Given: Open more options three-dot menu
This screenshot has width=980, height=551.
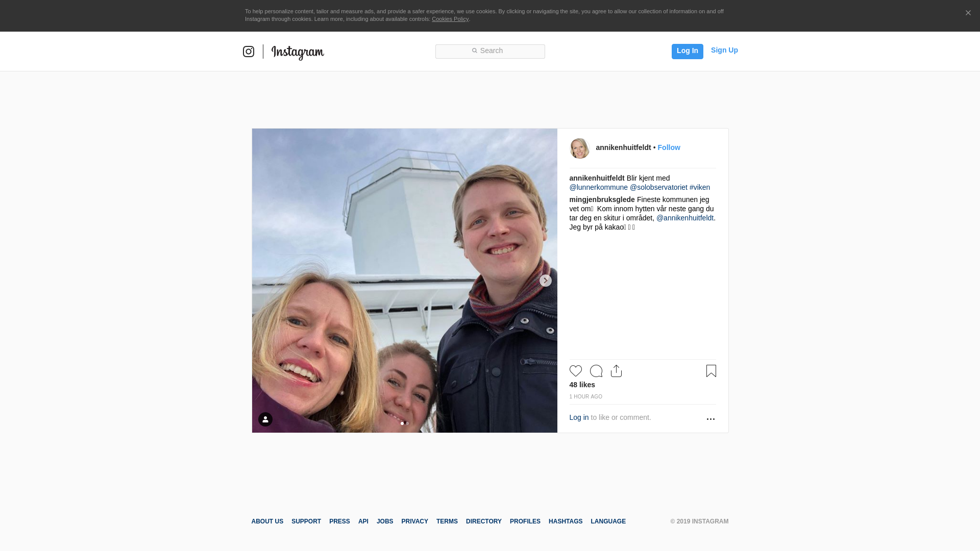Looking at the screenshot, I should [710, 419].
